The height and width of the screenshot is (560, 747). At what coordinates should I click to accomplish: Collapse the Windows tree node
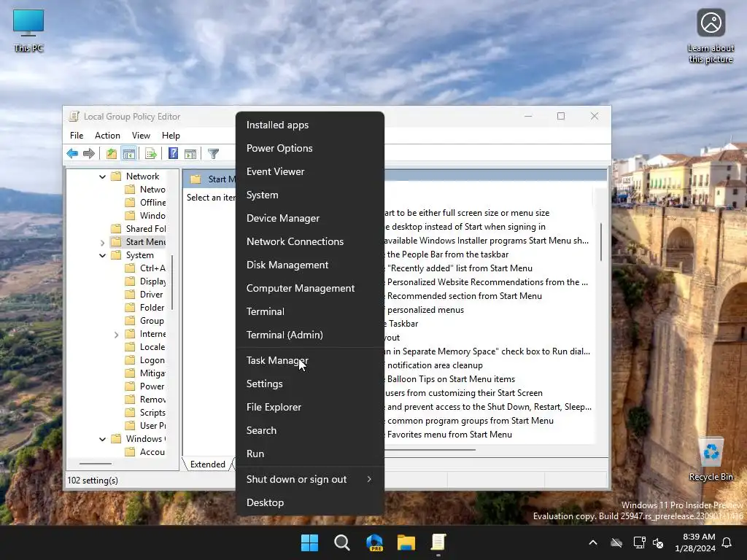(102, 439)
